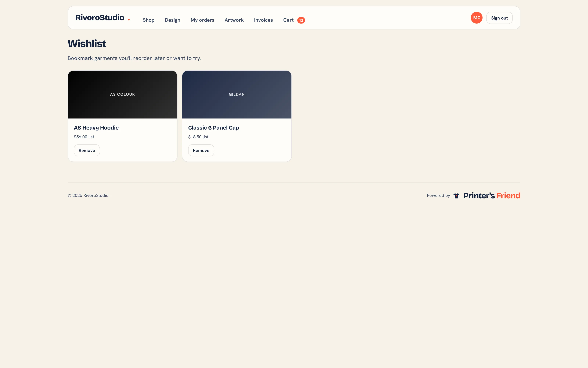Open the AS Colour hoodie thumbnail
This screenshot has height=368, width=588.
[x=122, y=94]
